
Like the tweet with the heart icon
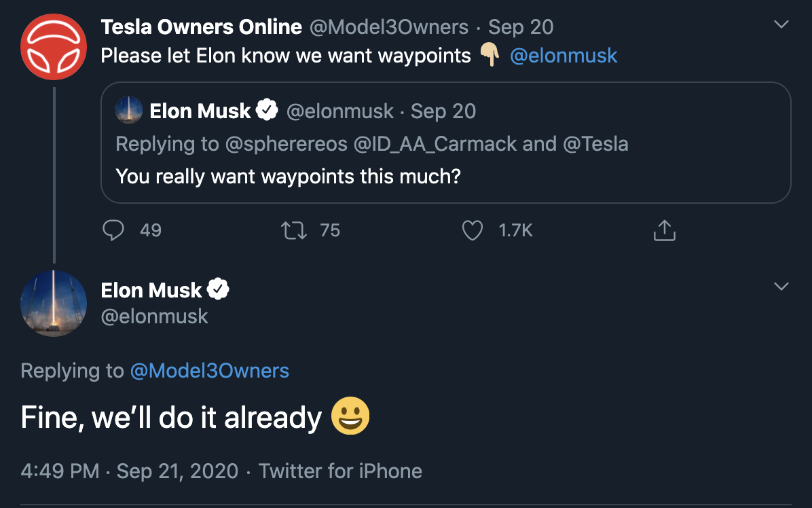click(x=473, y=230)
